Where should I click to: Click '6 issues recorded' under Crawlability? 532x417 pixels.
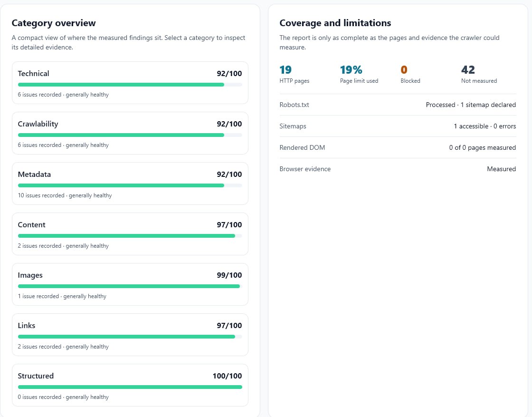[39, 145]
